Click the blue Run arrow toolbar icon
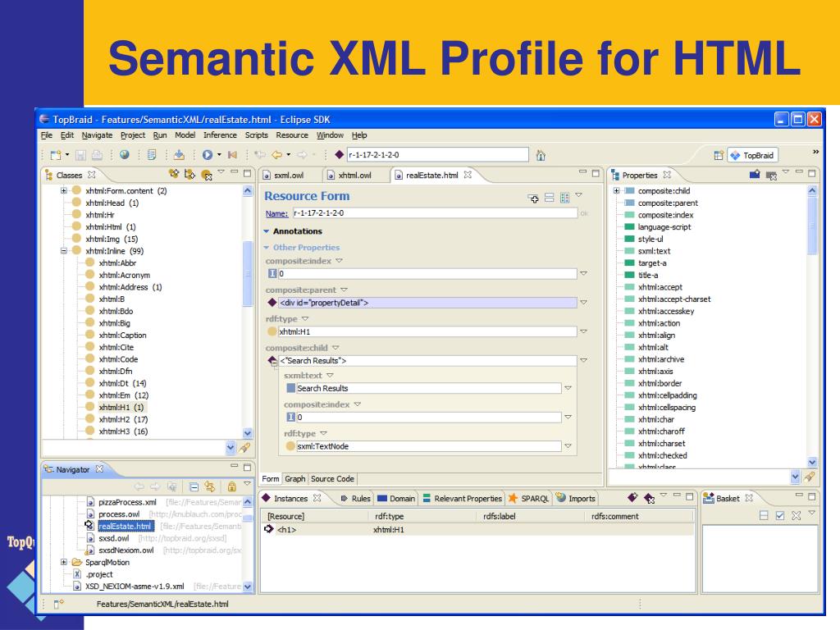The height and width of the screenshot is (630, 840). coord(208,155)
